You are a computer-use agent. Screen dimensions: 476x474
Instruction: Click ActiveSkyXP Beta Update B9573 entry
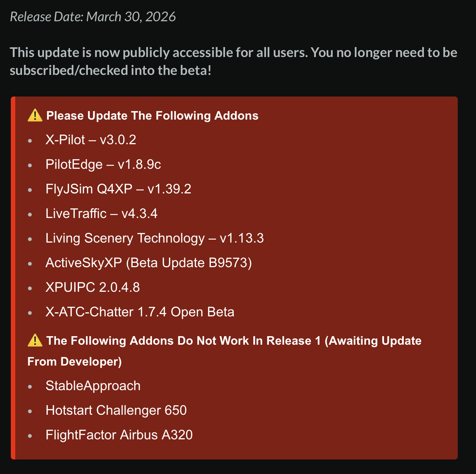click(x=148, y=263)
